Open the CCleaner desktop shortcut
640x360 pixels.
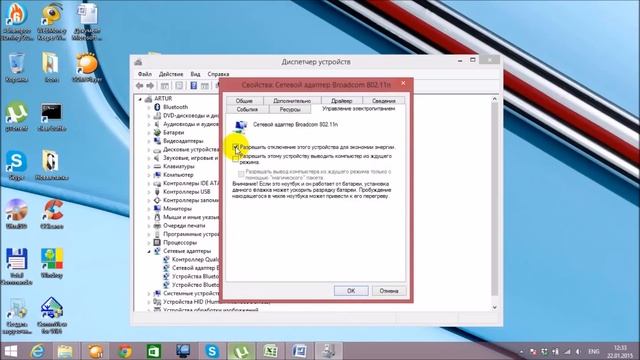click(52, 214)
